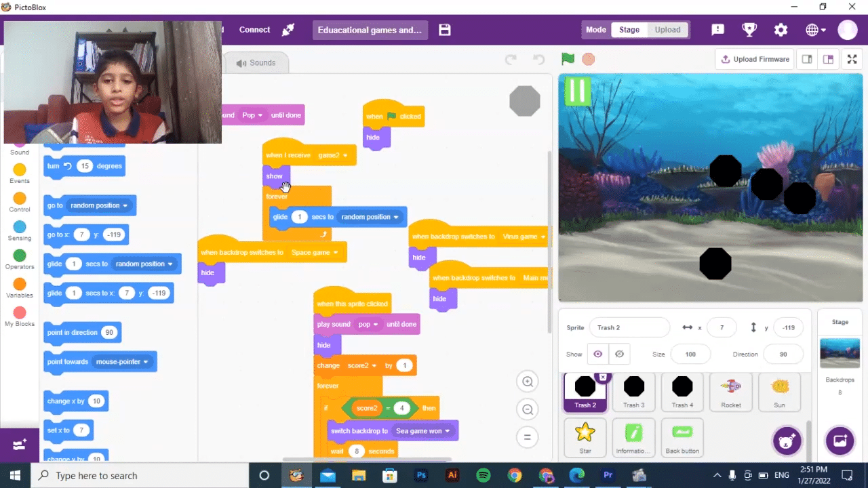Click the Upload Firmware button

click(x=755, y=59)
